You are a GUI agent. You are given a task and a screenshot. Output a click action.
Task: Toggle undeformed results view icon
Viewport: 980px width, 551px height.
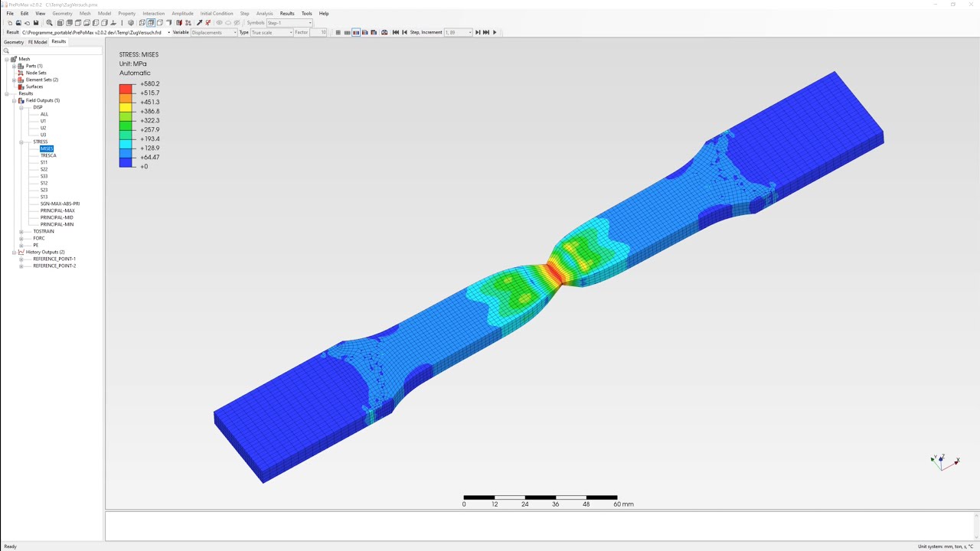coord(338,32)
